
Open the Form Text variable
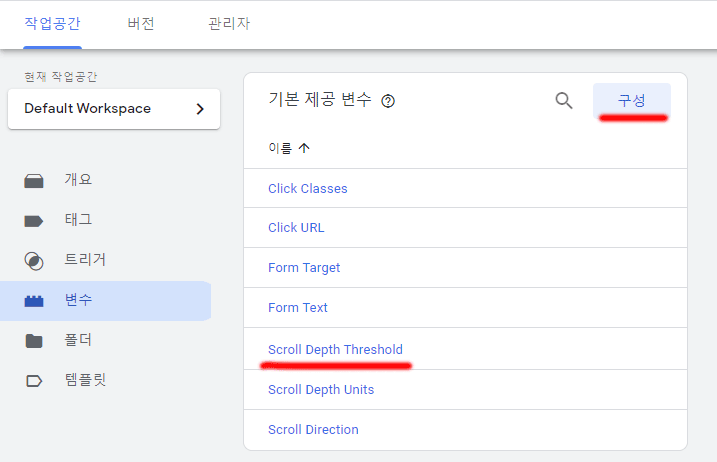298,307
